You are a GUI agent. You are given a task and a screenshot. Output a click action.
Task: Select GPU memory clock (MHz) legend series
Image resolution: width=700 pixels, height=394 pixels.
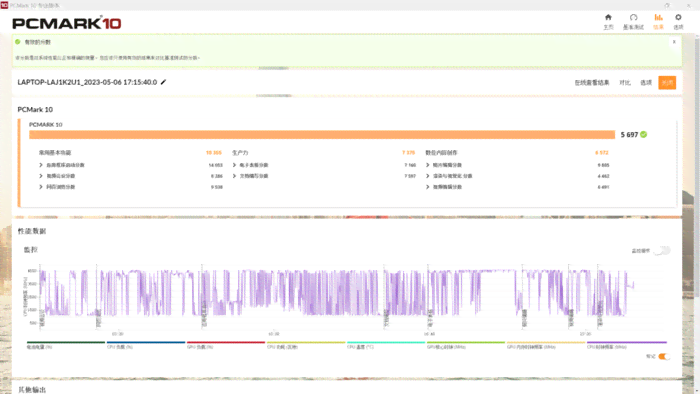(546, 345)
